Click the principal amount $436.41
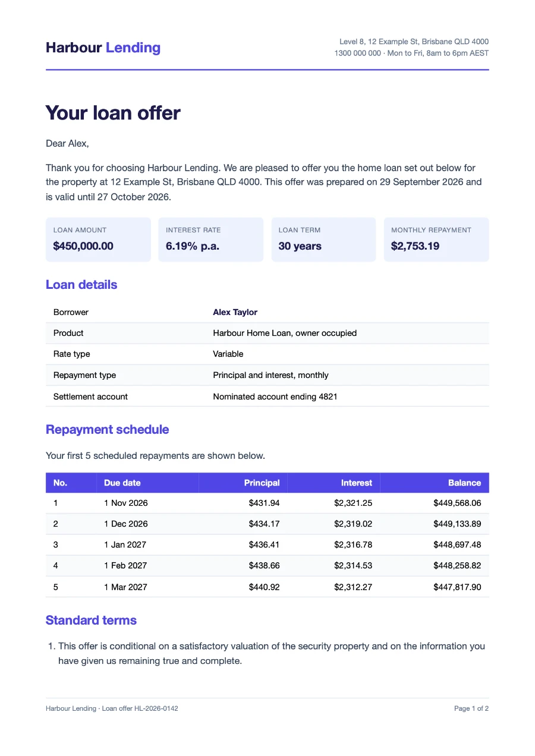This screenshot has height=756, width=535. click(265, 544)
